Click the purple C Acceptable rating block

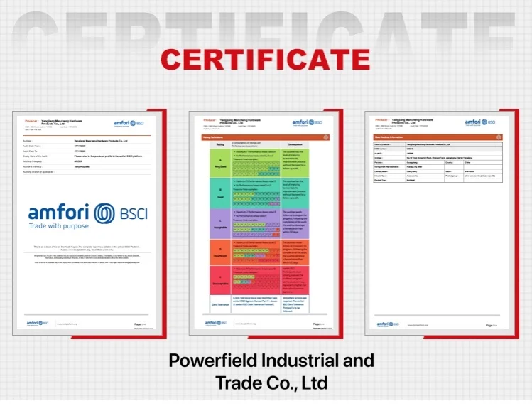pyautogui.click(x=220, y=224)
